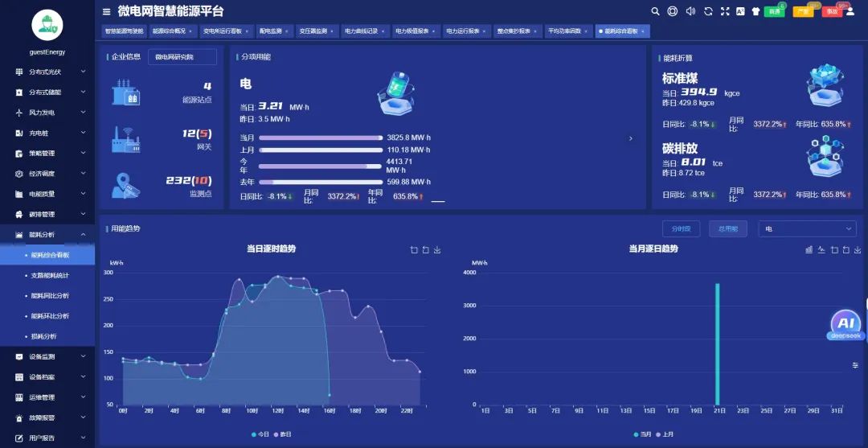Expand the 策略管理 menu chevron
This screenshot has height=448, width=868.
coord(83,153)
